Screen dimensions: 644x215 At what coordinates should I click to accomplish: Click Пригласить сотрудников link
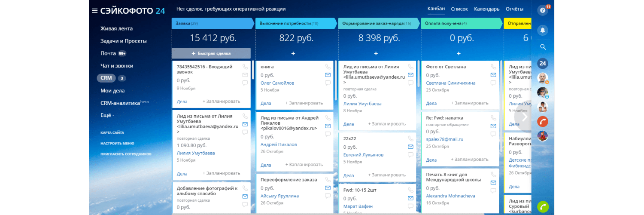(126, 154)
